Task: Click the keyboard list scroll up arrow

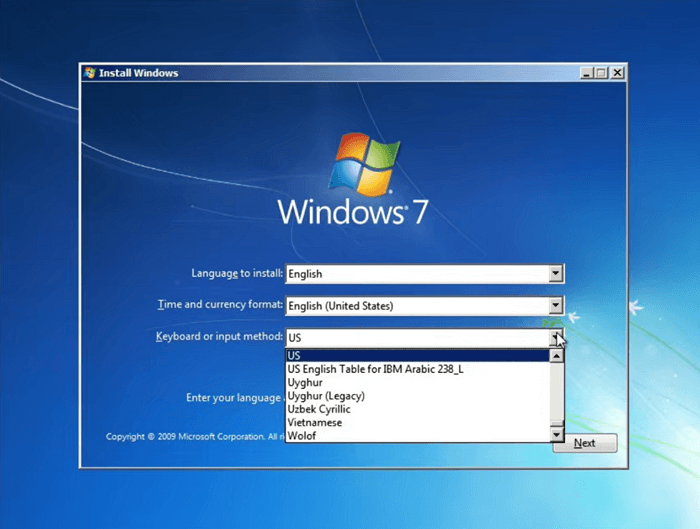Action: [x=557, y=356]
